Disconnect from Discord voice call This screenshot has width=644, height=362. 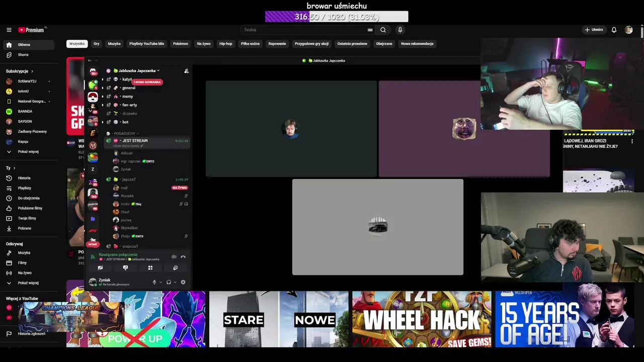tap(183, 257)
